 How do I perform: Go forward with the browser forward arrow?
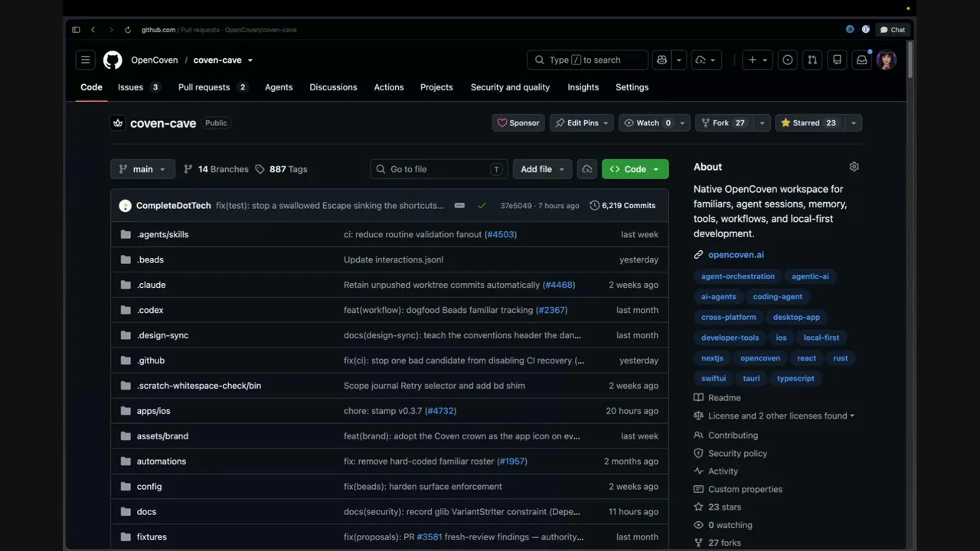tap(110, 30)
